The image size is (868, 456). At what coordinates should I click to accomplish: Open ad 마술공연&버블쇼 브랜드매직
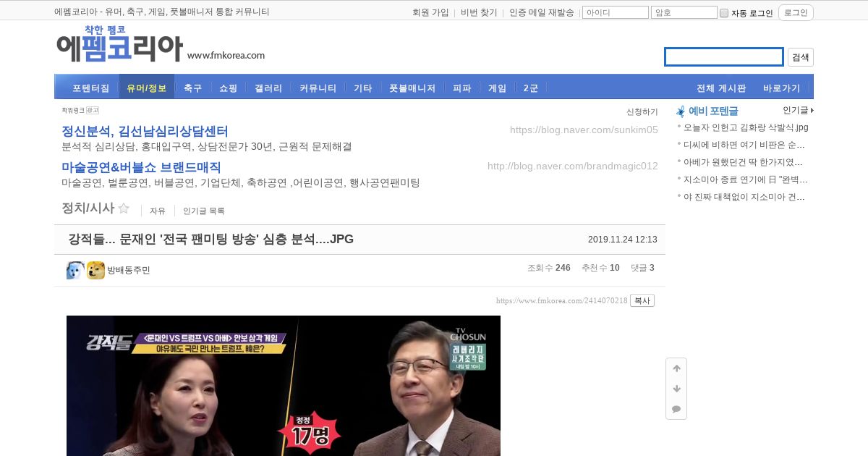point(141,166)
